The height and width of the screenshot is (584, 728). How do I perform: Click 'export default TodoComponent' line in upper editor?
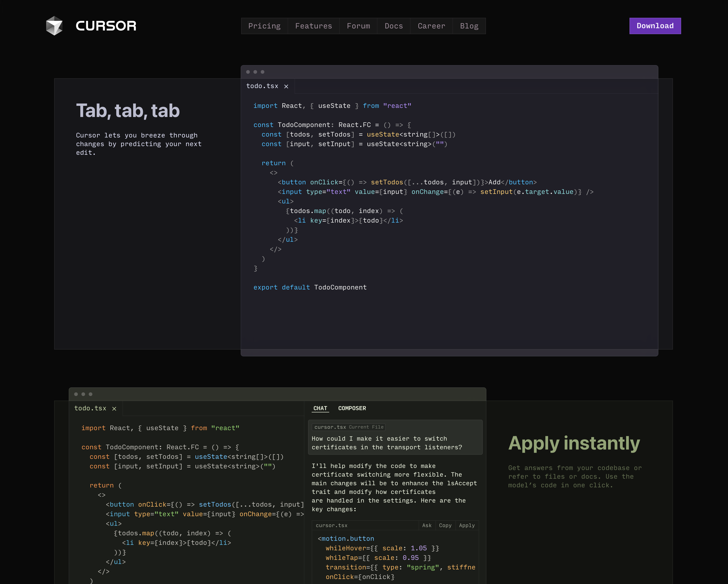click(310, 287)
